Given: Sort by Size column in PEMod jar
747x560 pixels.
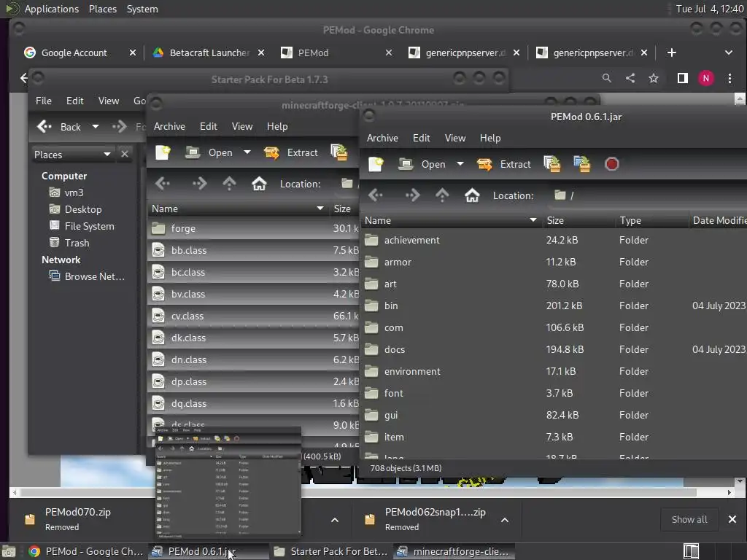Looking at the screenshot, I should 578,220.
